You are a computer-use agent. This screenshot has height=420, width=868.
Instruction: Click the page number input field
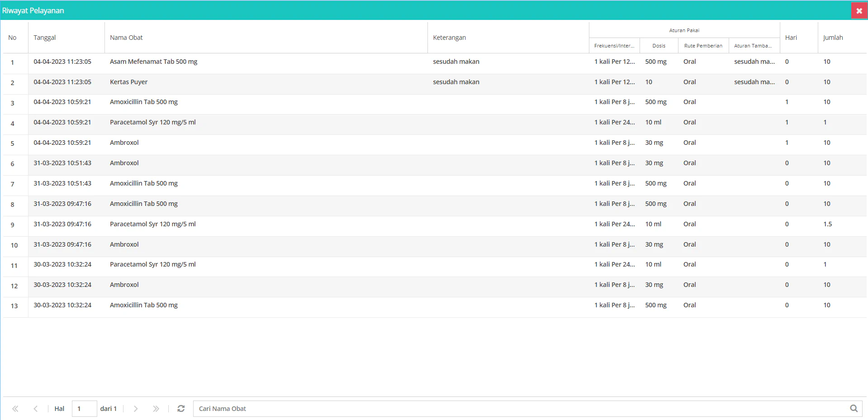coord(84,409)
